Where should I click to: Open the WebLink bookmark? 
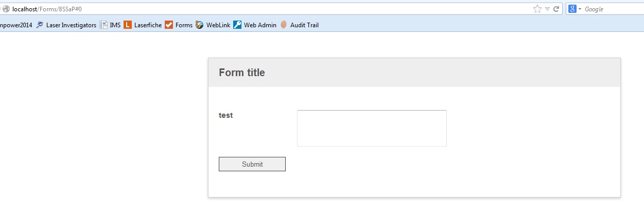pyautogui.click(x=218, y=25)
